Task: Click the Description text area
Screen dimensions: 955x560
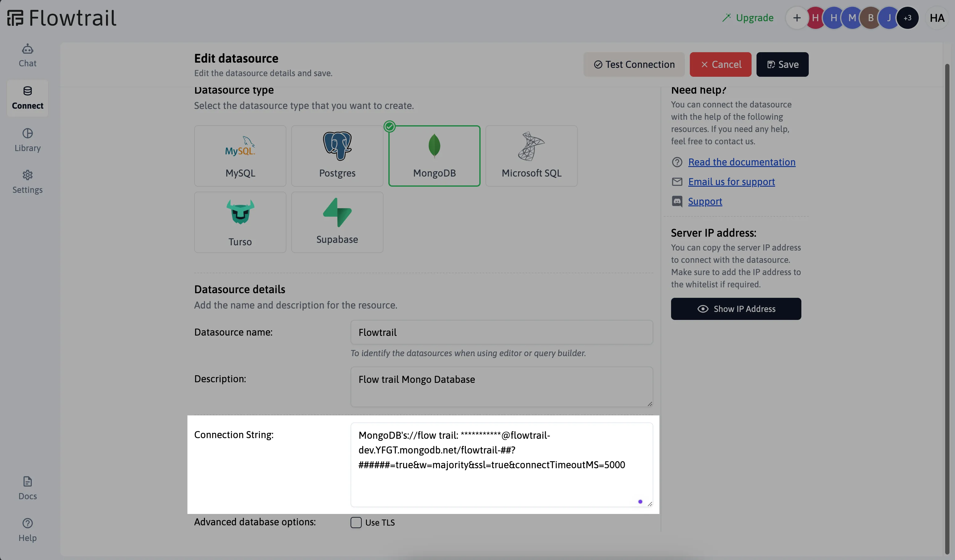Action: pos(502,387)
